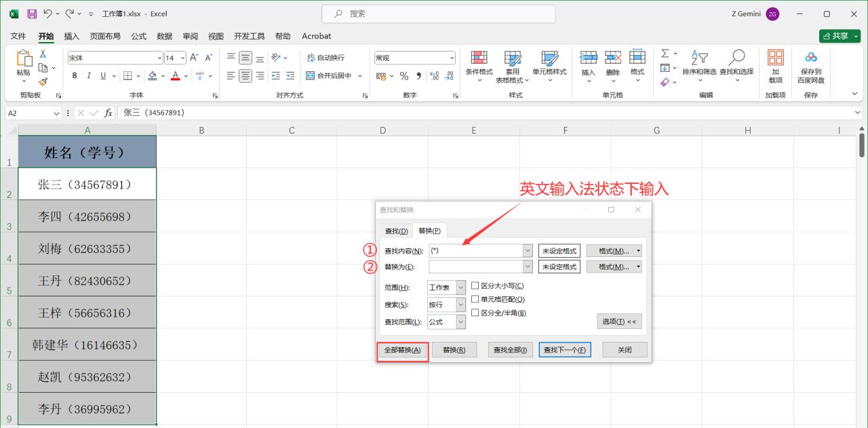
Task: Open Format as Table (套用表格格式)
Action: click(513, 66)
